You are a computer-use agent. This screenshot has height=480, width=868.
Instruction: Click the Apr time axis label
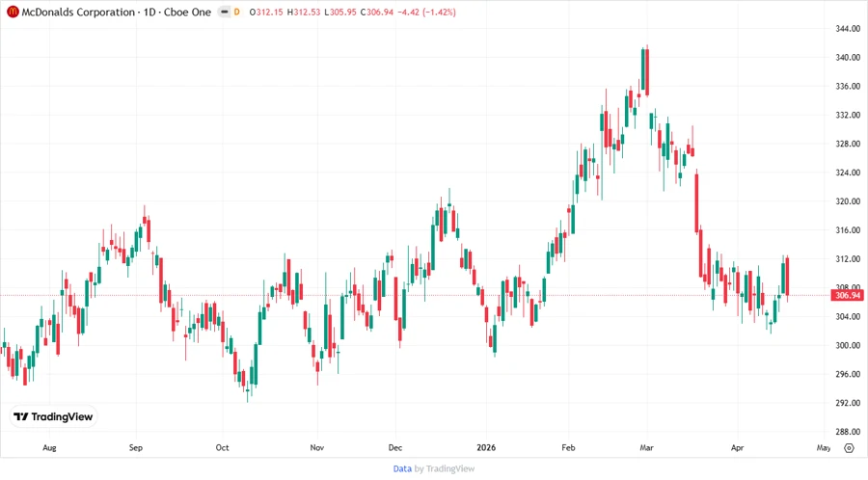click(737, 448)
